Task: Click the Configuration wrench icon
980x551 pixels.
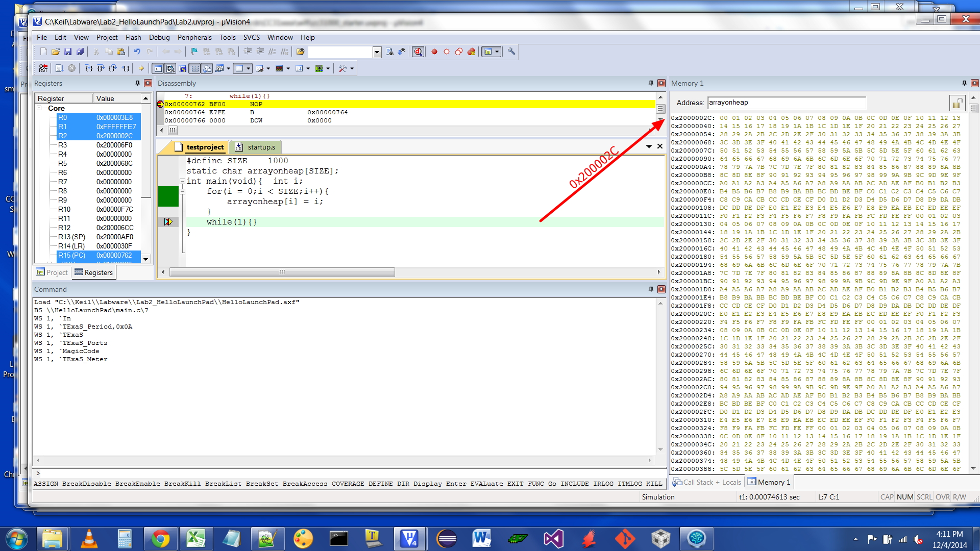Action: [511, 52]
